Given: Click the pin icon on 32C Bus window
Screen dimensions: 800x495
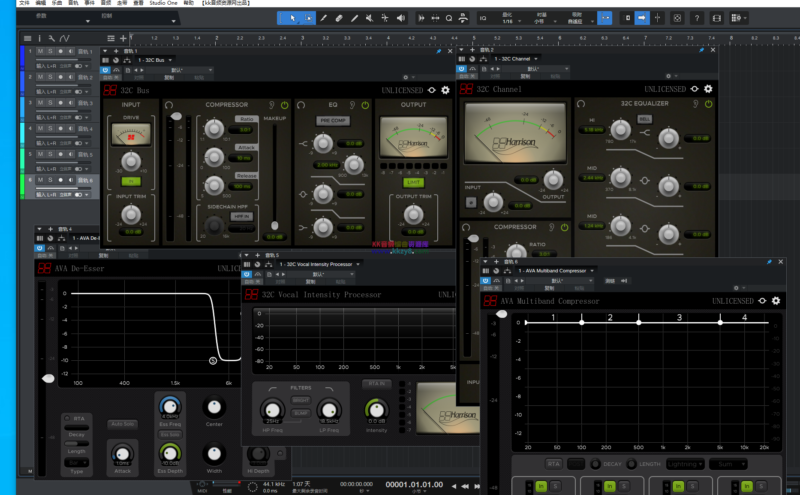Looking at the screenshot, I should click(x=439, y=51).
